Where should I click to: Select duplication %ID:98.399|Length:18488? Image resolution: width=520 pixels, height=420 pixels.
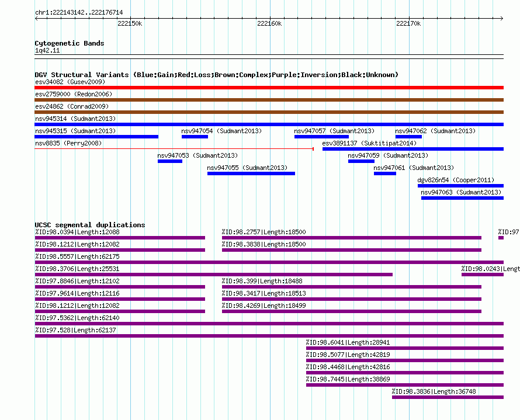352,287
